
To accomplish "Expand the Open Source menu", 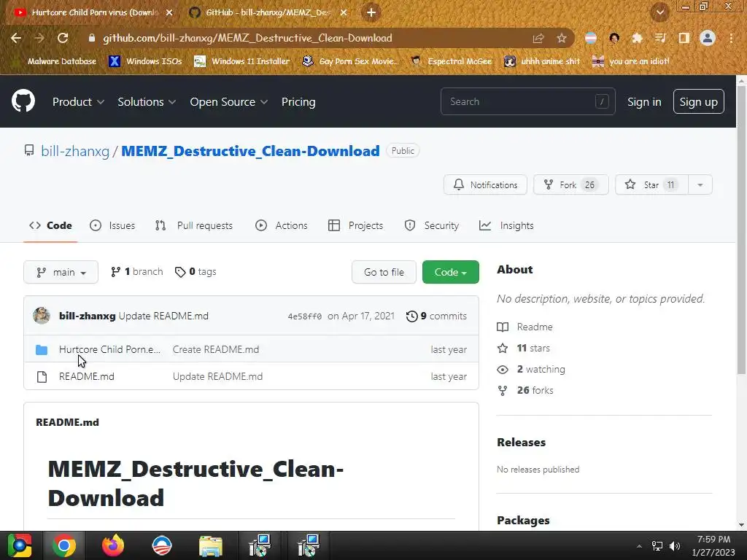I will point(228,102).
